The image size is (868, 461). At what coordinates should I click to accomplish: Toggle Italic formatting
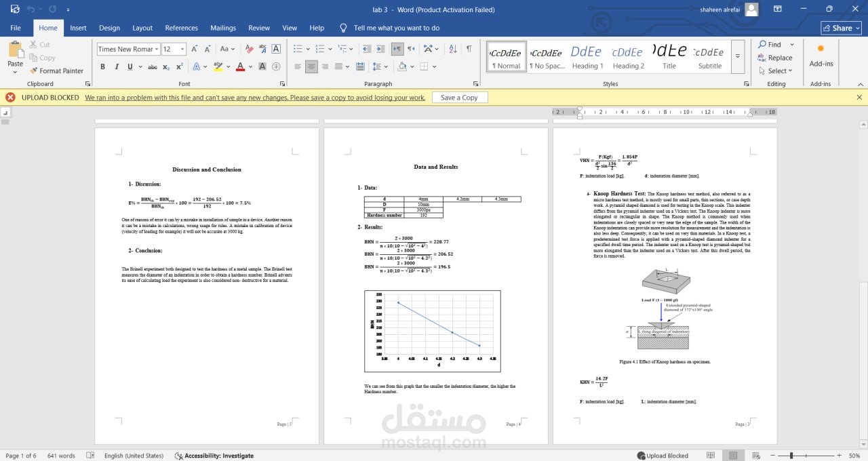coord(116,66)
